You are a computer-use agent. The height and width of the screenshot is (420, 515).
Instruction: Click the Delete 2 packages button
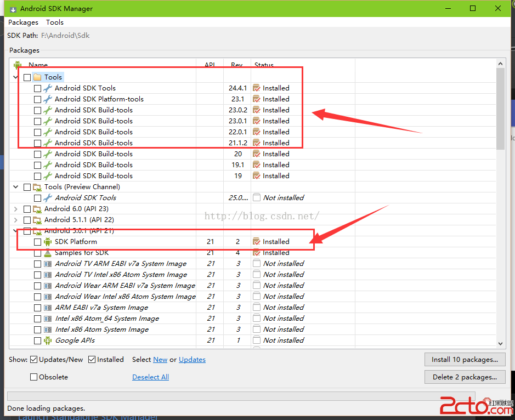tap(465, 377)
